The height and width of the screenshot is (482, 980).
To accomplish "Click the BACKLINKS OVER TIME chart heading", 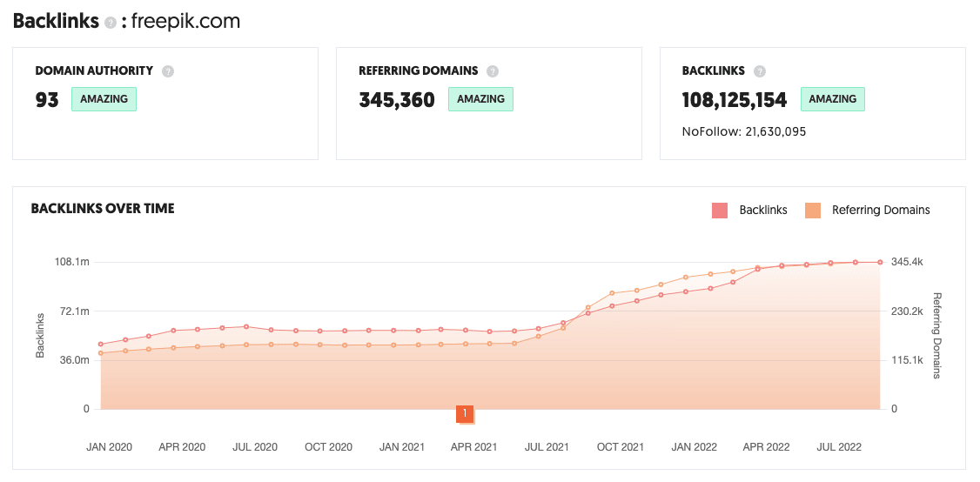I will click(x=103, y=209).
